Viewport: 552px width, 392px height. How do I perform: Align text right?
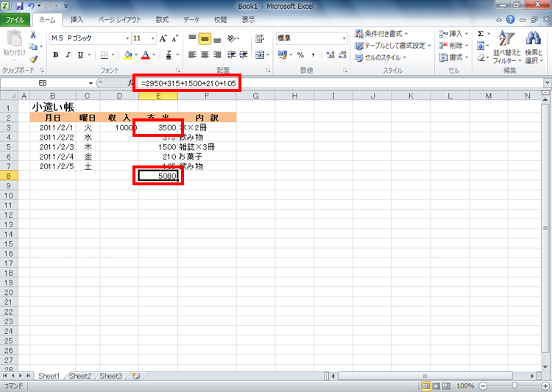(x=217, y=54)
